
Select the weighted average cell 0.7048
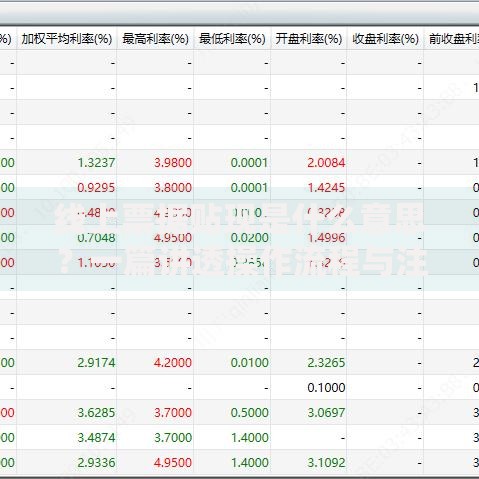pos(96,238)
